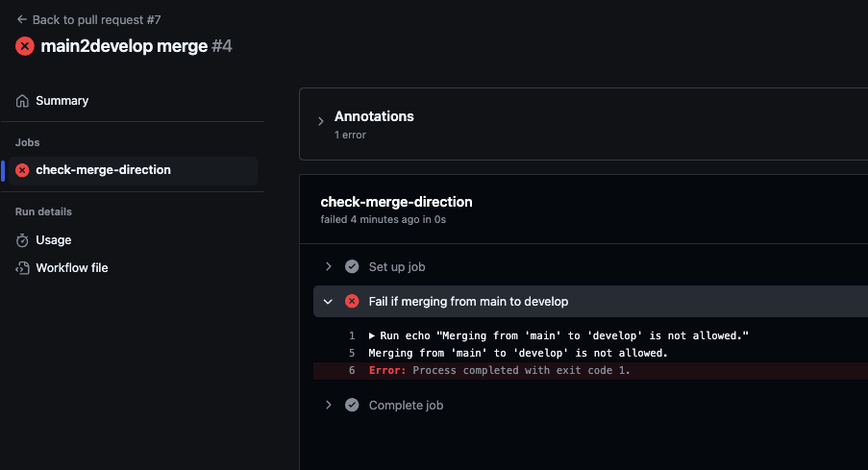The image size is (868, 470).
Task: Go back to pull request #7
Action: 95,19
